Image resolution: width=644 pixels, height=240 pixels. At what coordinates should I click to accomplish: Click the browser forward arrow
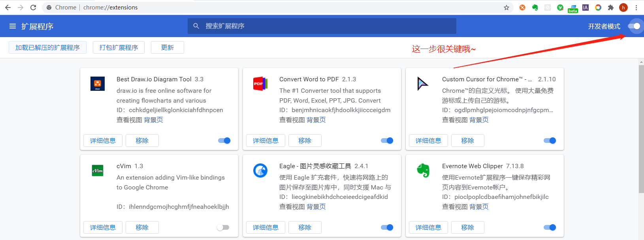pyautogui.click(x=21, y=7)
